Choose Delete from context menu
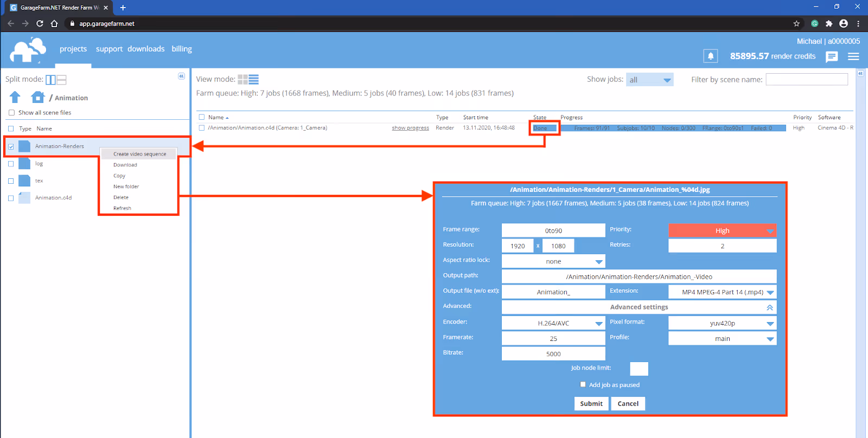868x438 pixels. click(121, 197)
